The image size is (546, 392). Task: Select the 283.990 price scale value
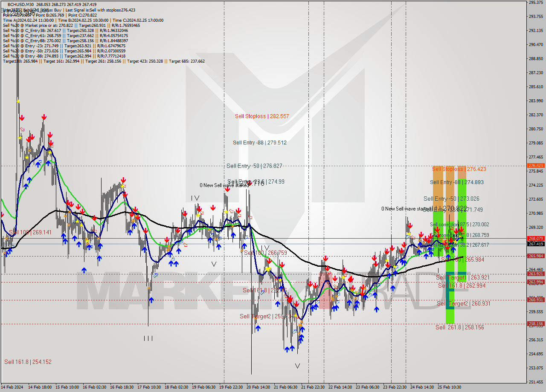point(536,101)
